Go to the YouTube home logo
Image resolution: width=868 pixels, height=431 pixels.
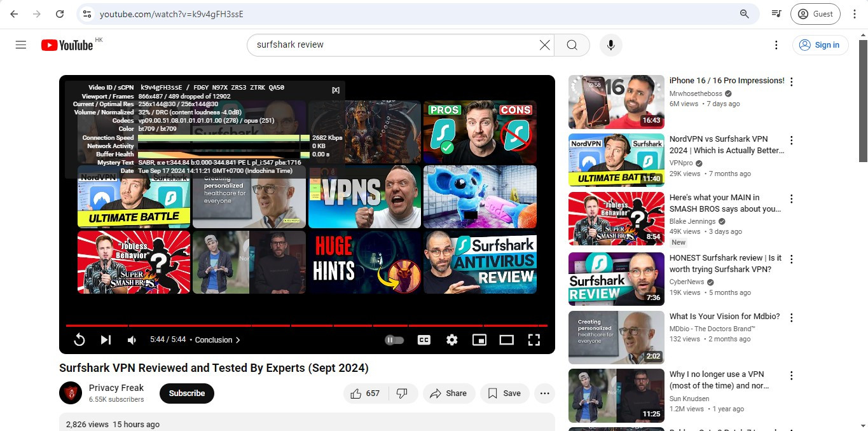coord(67,45)
